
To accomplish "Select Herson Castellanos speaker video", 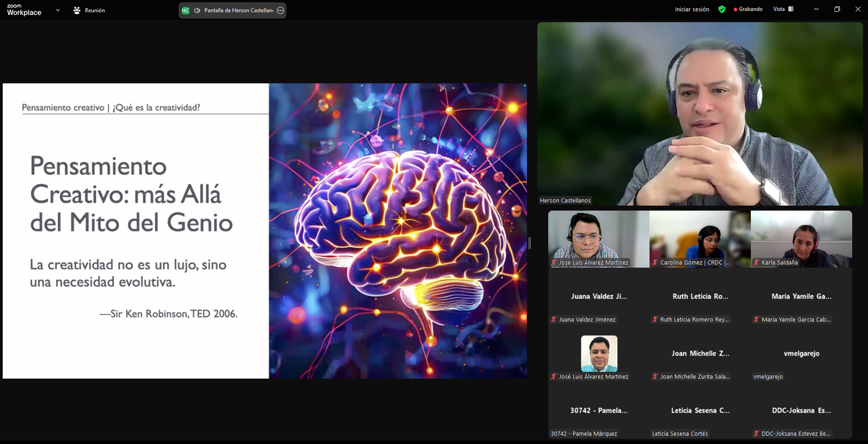I will tap(699, 114).
